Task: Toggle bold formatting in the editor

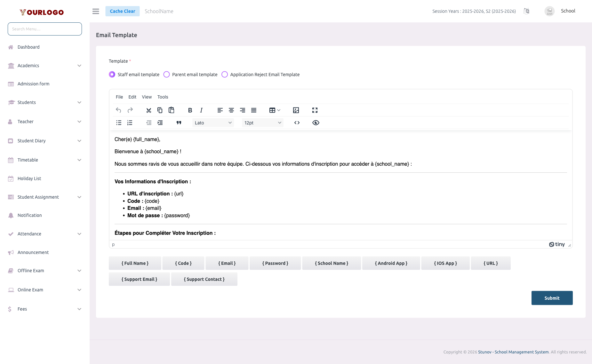Action: click(x=190, y=110)
